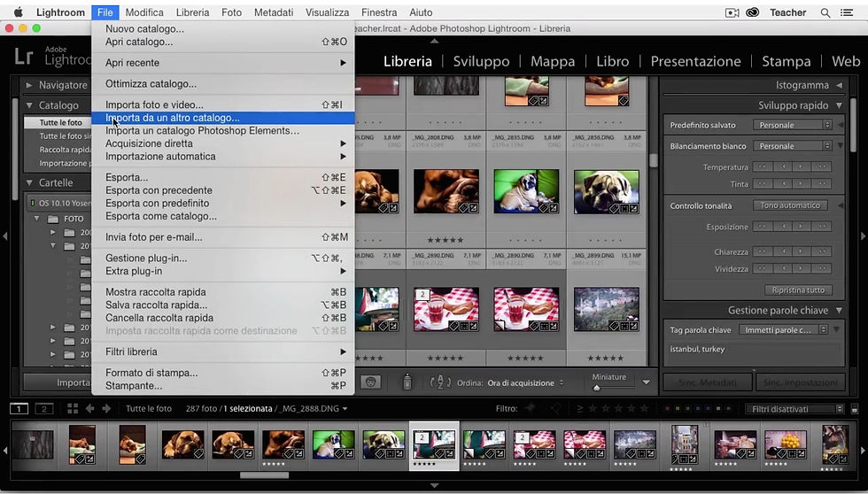Collapse right panel with edge arrow
The width and height of the screenshot is (868, 494).
tap(863, 236)
